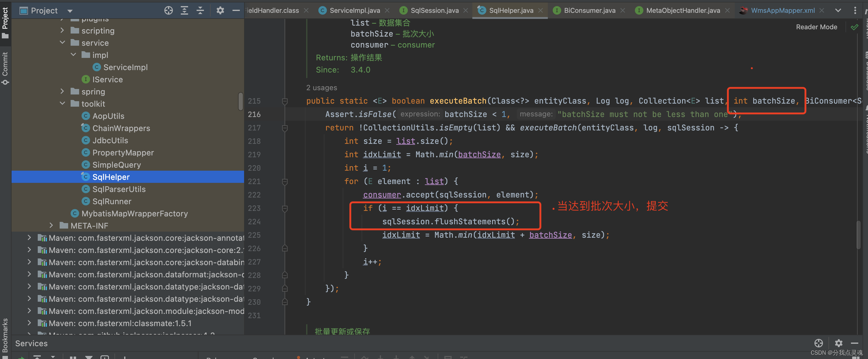Click the settings gear in the Services panel

coord(838,343)
